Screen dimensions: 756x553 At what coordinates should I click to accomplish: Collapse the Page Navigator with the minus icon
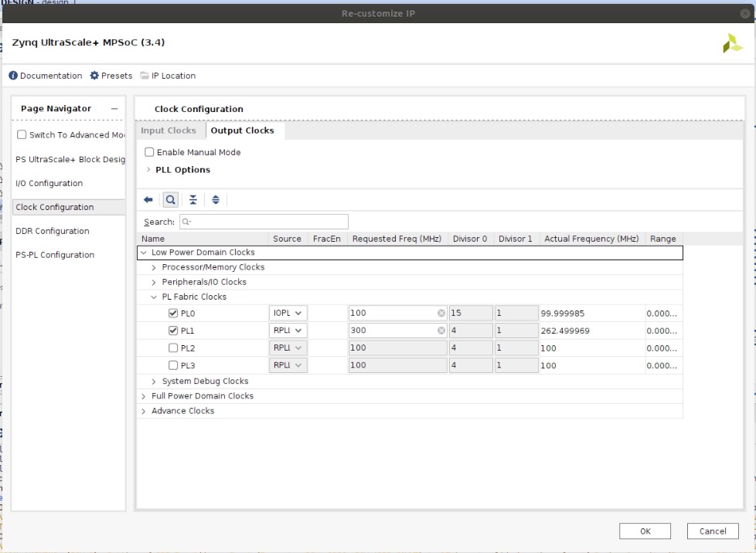114,109
